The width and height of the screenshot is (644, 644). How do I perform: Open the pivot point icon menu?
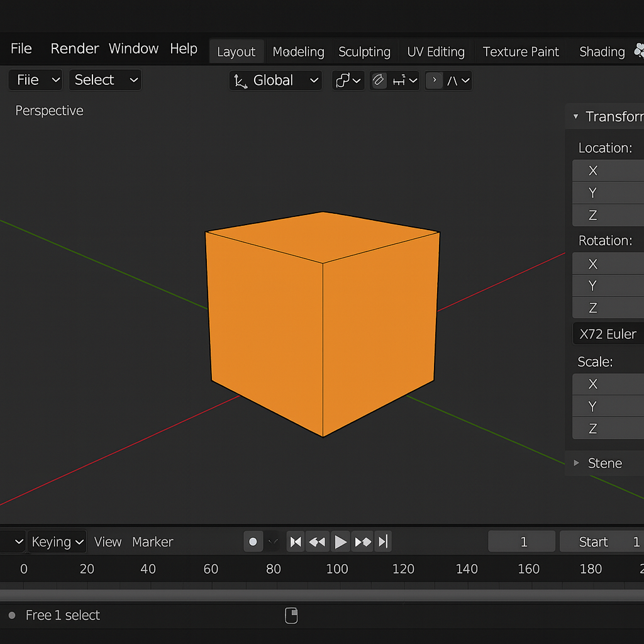pyautogui.click(x=348, y=80)
